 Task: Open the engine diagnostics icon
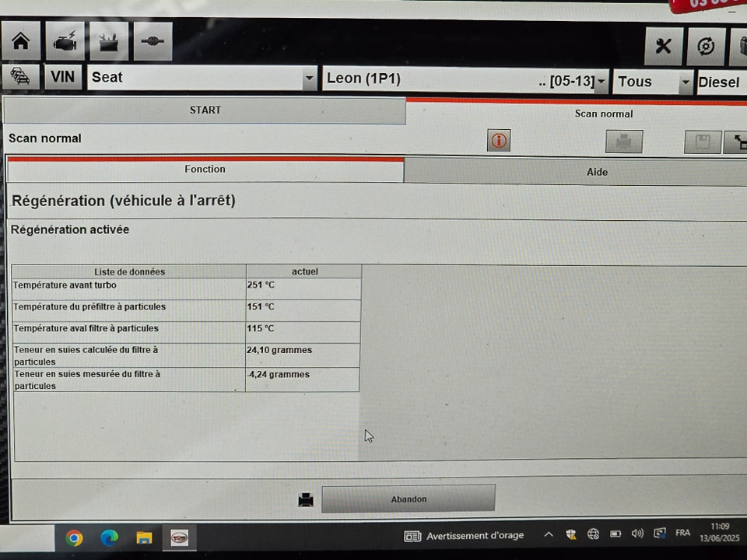click(x=65, y=41)
